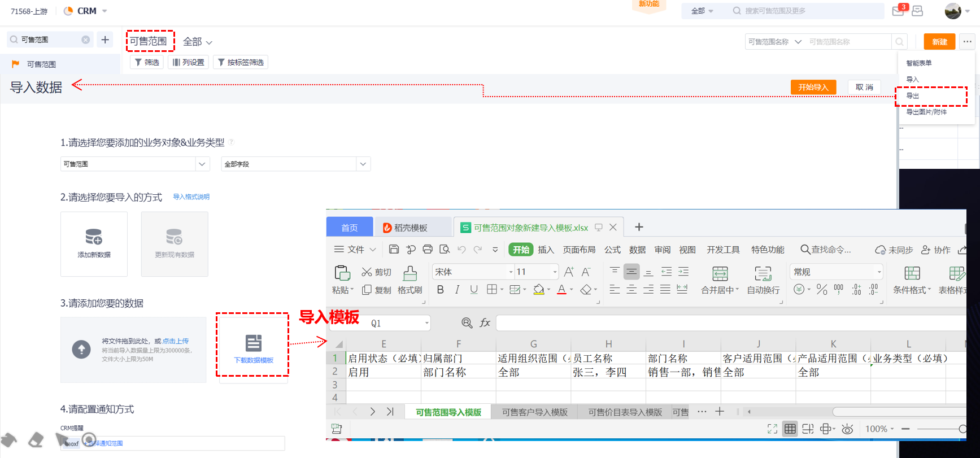
Task: Open the 插入 ribbon tab
Action: click(x=546, y=250)
